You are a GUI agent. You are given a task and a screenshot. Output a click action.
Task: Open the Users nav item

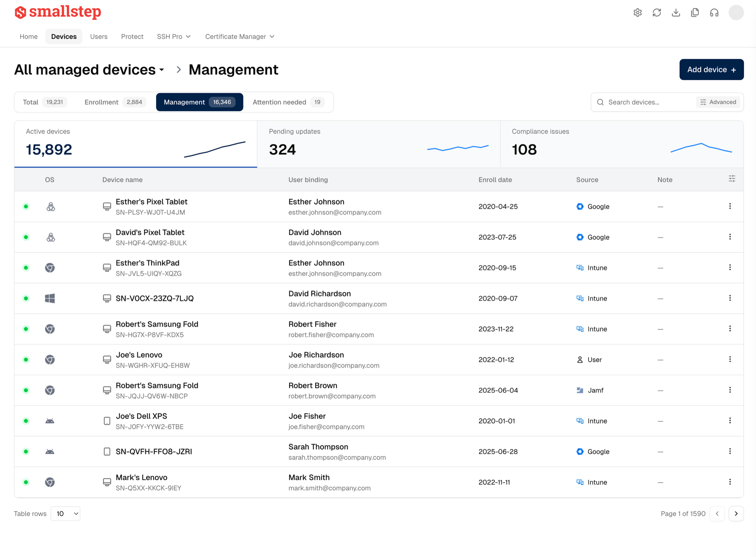(99, 37)
